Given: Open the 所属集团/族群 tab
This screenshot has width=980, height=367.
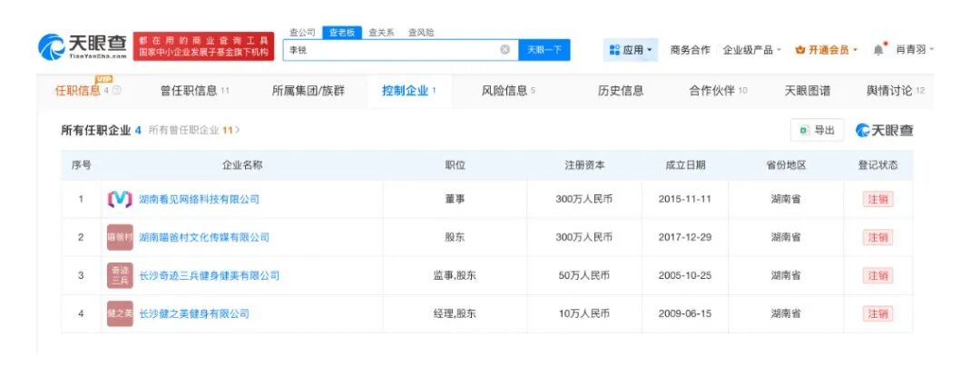Looking at the screenshot, I should [x=309, y=91].
